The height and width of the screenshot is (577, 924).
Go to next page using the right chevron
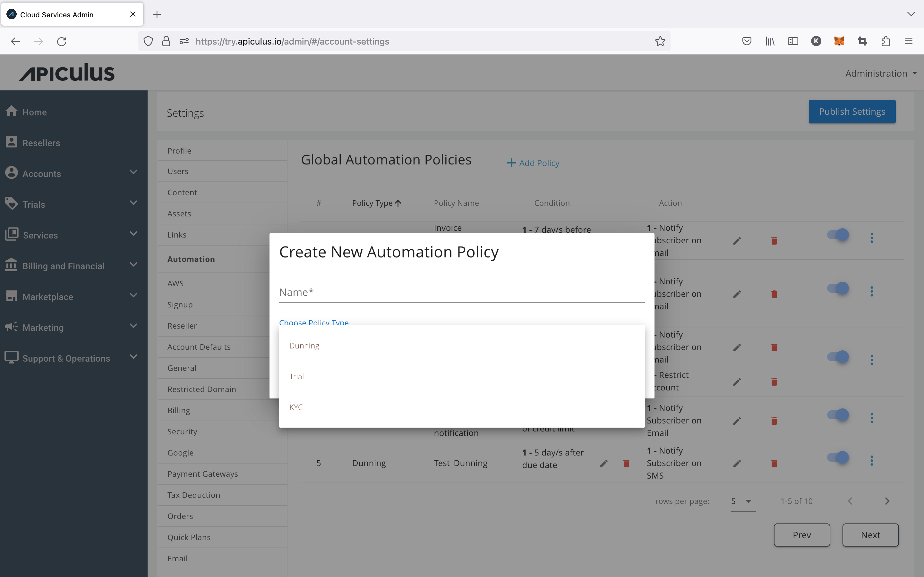[887, 501]
